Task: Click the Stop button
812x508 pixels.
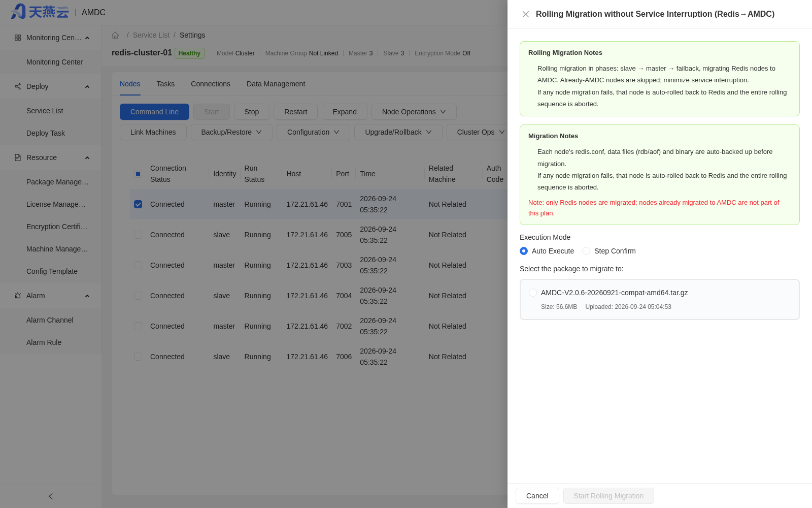Action: point(252,112)
